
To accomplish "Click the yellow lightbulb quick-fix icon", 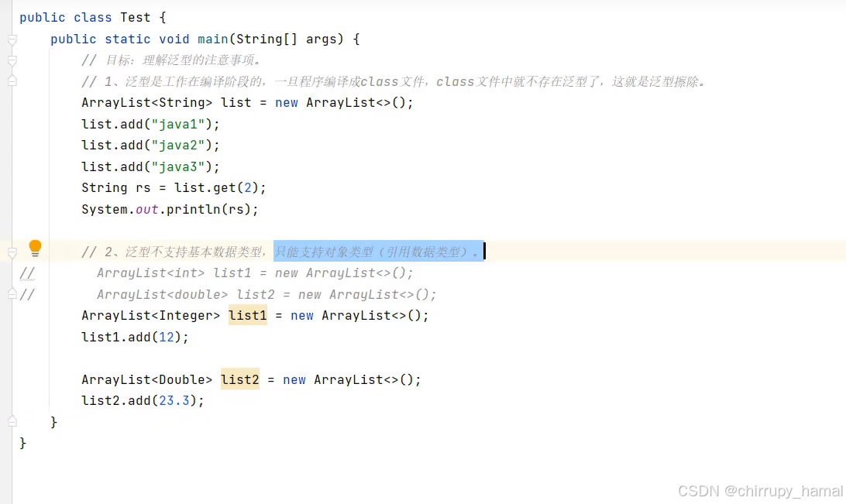I will [x=35, y=248].
